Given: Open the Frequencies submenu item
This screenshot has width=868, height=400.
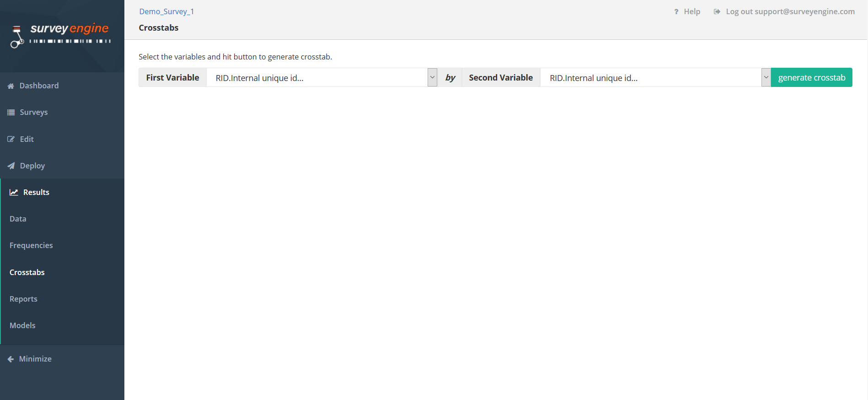Looking at the screenshot, I should [x=31, y=246].
